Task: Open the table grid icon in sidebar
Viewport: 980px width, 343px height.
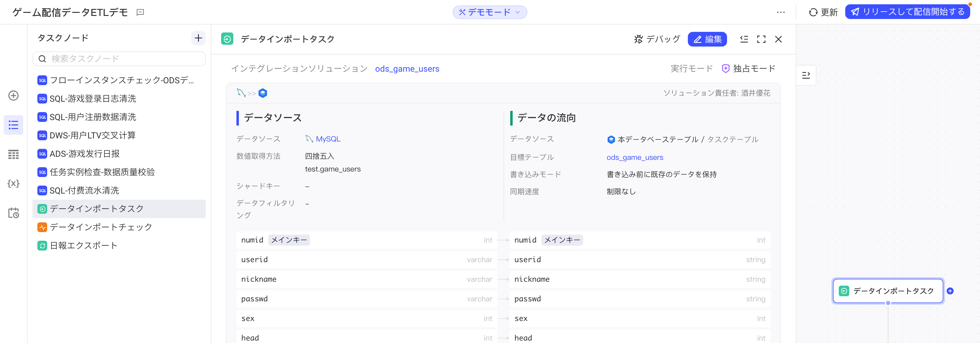Action: point(14,154)
